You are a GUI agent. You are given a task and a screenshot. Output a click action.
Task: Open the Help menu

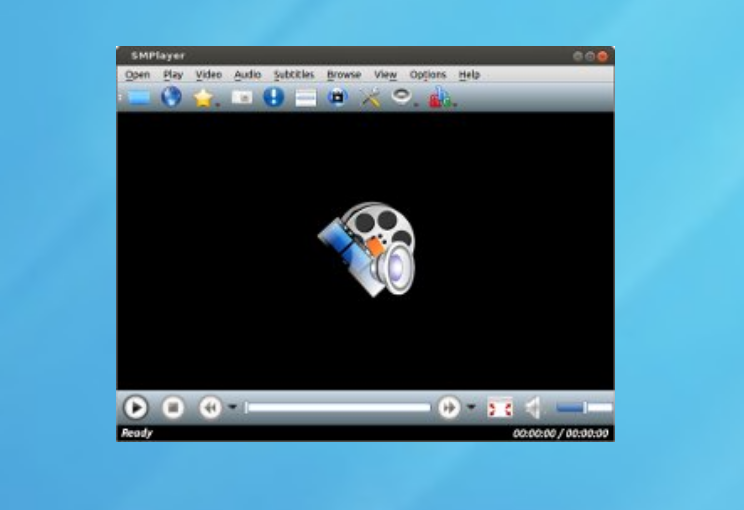pos(469,74)
